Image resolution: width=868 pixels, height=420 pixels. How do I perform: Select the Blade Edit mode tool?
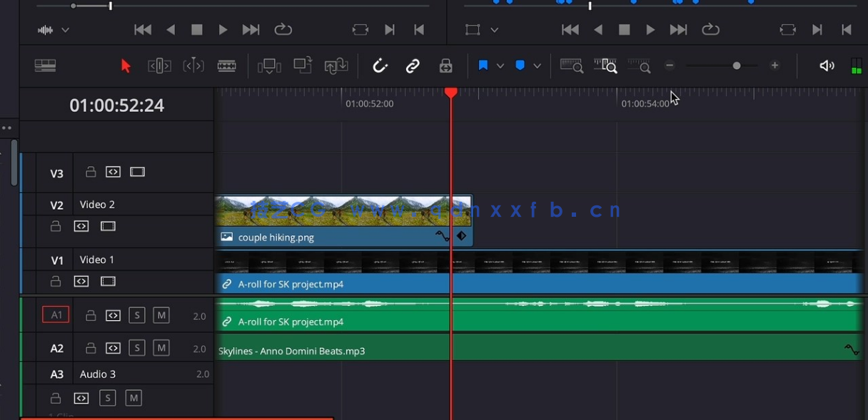227,66
